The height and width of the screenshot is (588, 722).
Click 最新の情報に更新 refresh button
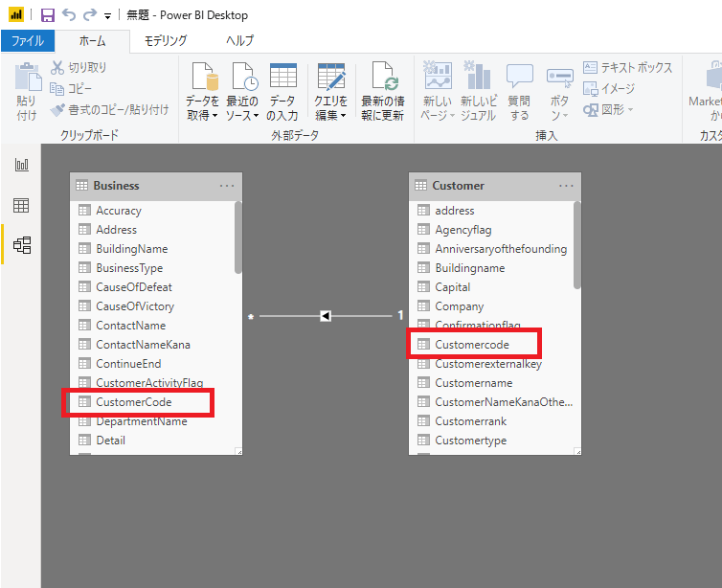(x=383, y=92)
